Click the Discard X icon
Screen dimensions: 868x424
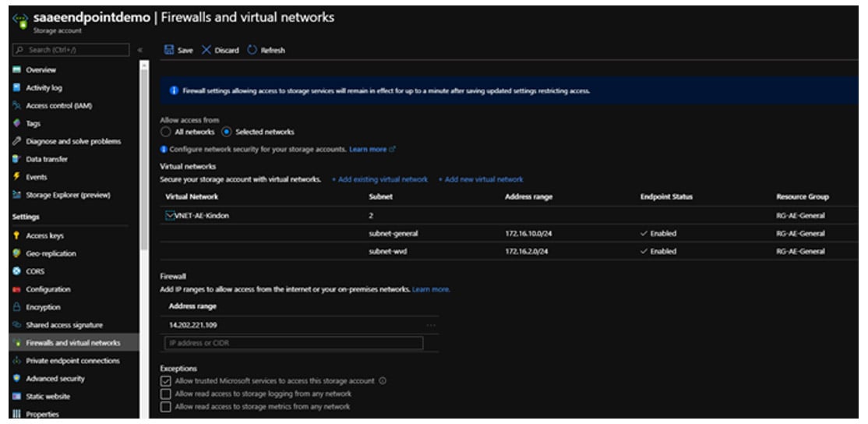pos(206,51)
